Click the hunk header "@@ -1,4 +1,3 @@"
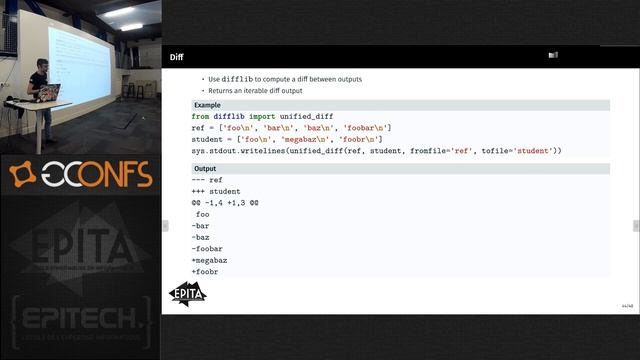The width and height of the screenshot is (640, 360). 225,203
